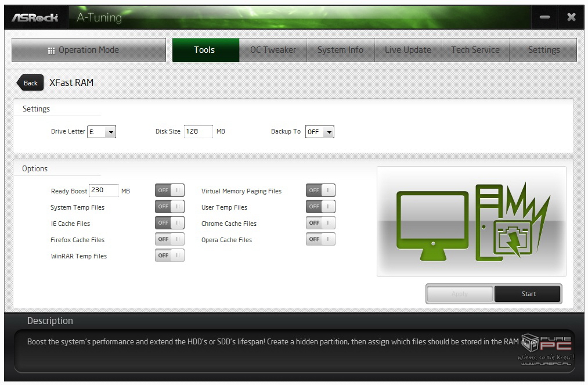Toggle Opera Cache Files switch
The height and width of the screenshot is (385, 588).
[320, 239]
